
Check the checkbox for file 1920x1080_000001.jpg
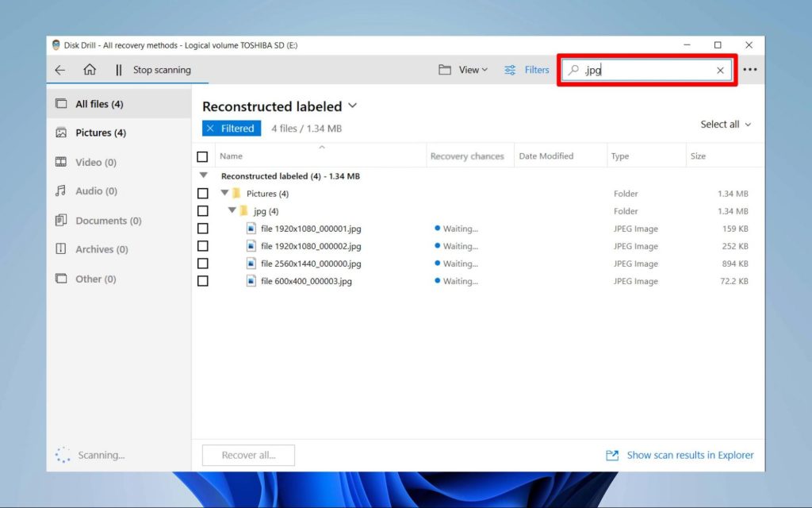click(x=203, y=229)
